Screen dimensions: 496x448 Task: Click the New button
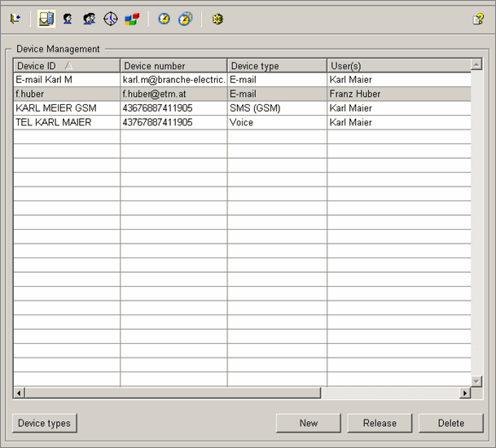pos(308,423)
